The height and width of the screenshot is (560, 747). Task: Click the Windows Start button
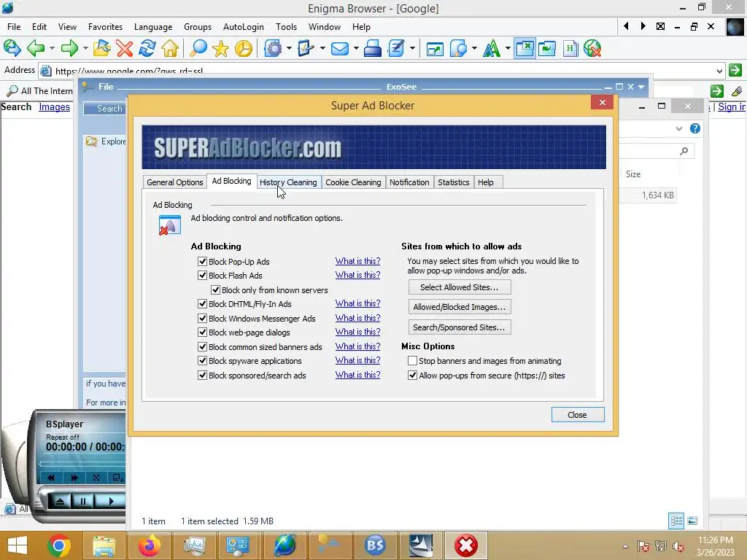(x=18, y=545)
